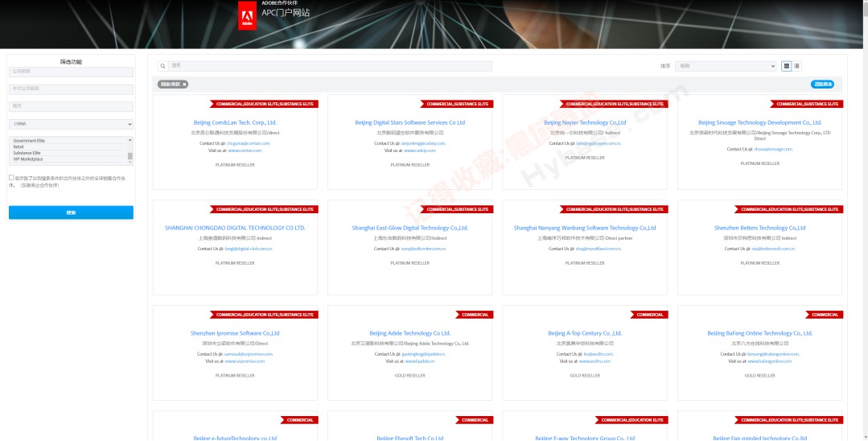Image resolution: width=868 pixels, height=441 pixels.
Task: Click Shanghai Chongdao contact email link
Action: (249, 249)
